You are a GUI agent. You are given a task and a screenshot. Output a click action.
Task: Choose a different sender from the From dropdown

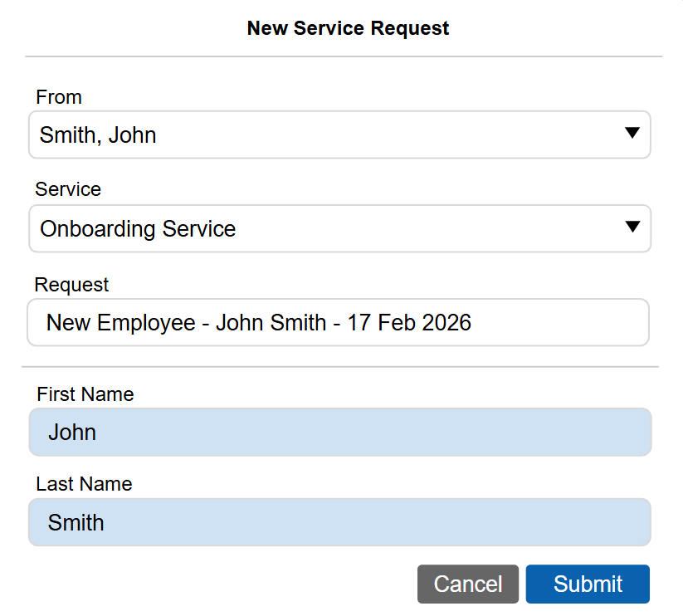click(x=633, y=134)
